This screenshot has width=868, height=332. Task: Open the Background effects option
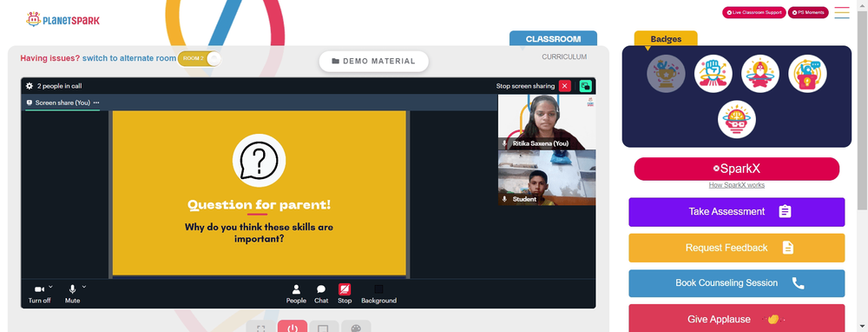[378, 294]
